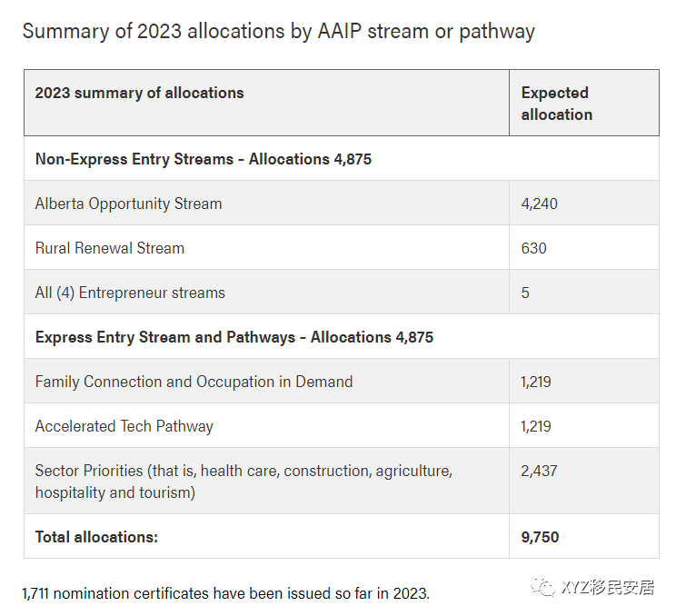Click the All (4) Entrepreneur streams label

(x=130, y=293)
